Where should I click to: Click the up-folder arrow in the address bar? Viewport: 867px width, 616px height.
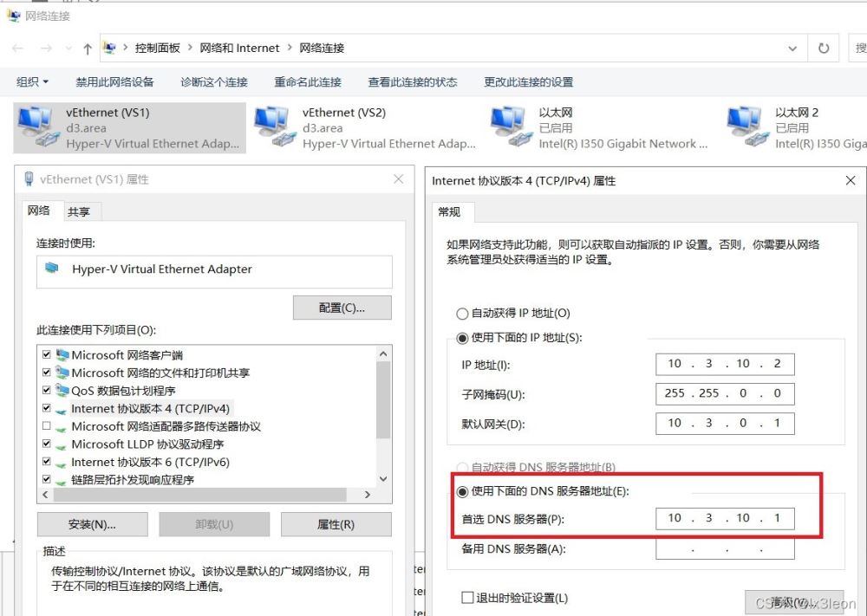click(x=88, y=49)
